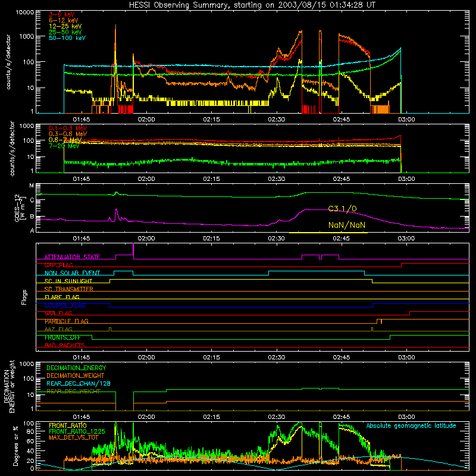Click the A level label on GOES axis
476x476 pixels.
(32, 230)
